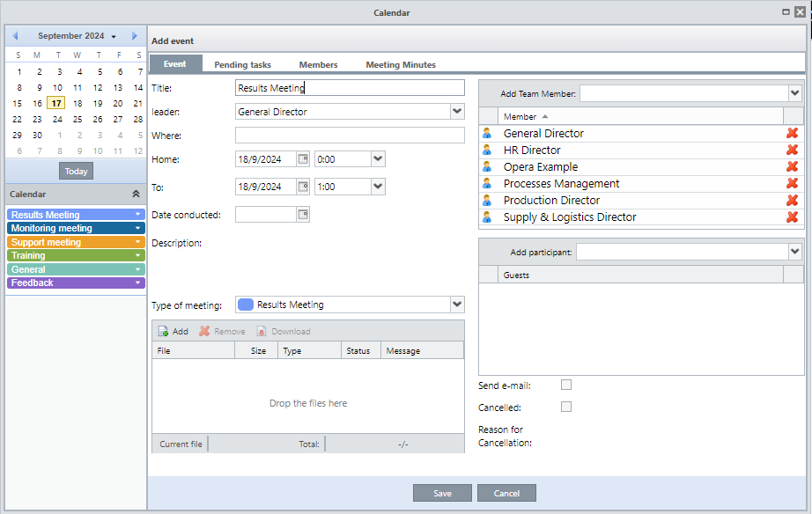Click the Title input field

click(350, 87)
